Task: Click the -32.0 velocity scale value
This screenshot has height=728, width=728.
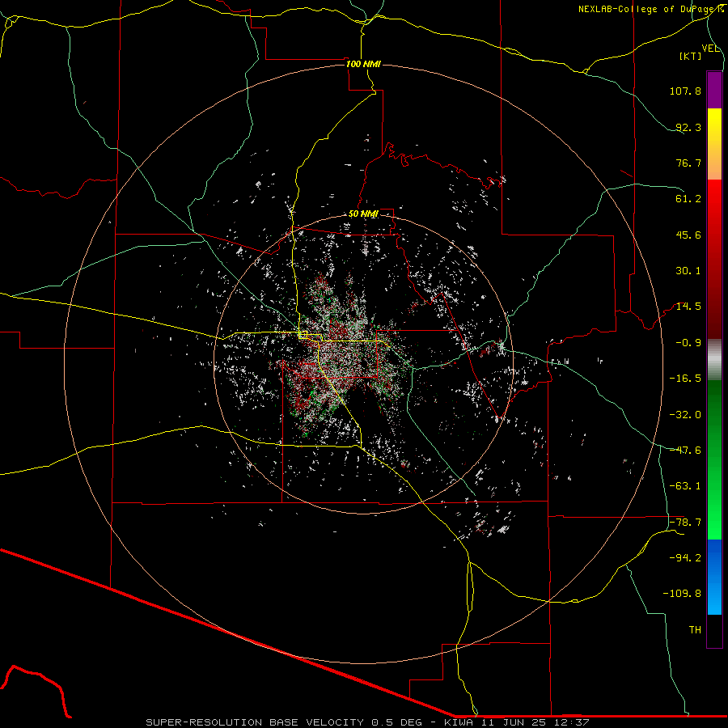Action: click(x=685, y=415)
